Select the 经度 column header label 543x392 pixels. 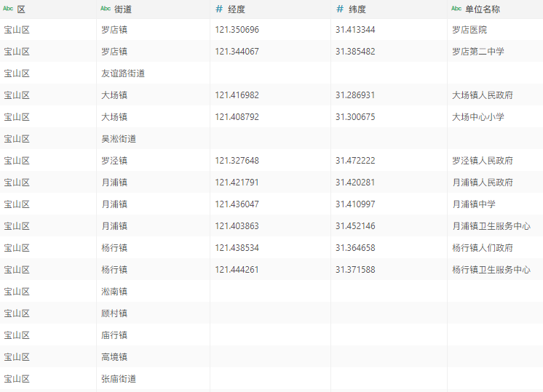pos(237,9)
